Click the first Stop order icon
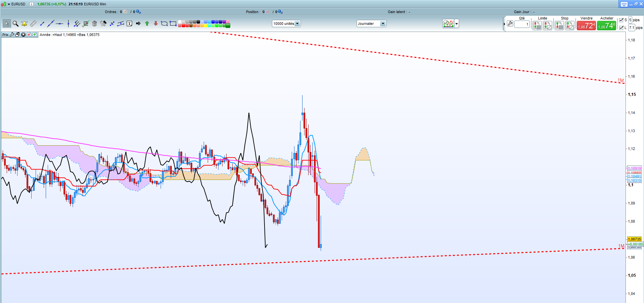Screen dimensions: 644x303 (559, 26)
